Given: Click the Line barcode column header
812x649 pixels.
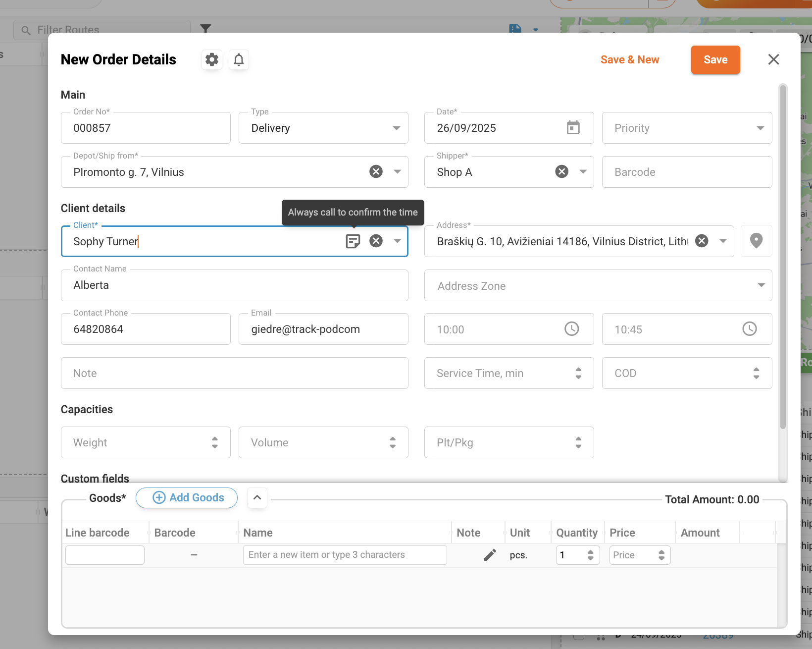Looking at the screenshot, I should point(97,533).
